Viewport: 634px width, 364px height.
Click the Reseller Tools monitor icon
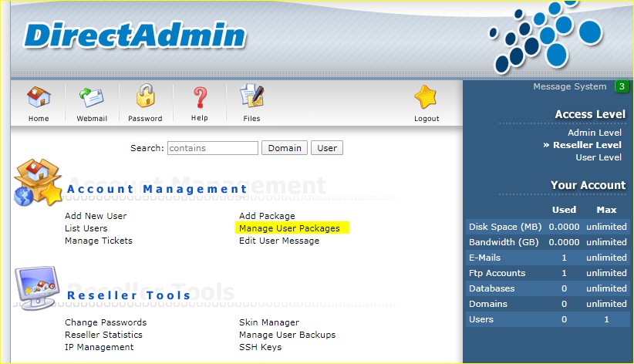pos(38,288)
